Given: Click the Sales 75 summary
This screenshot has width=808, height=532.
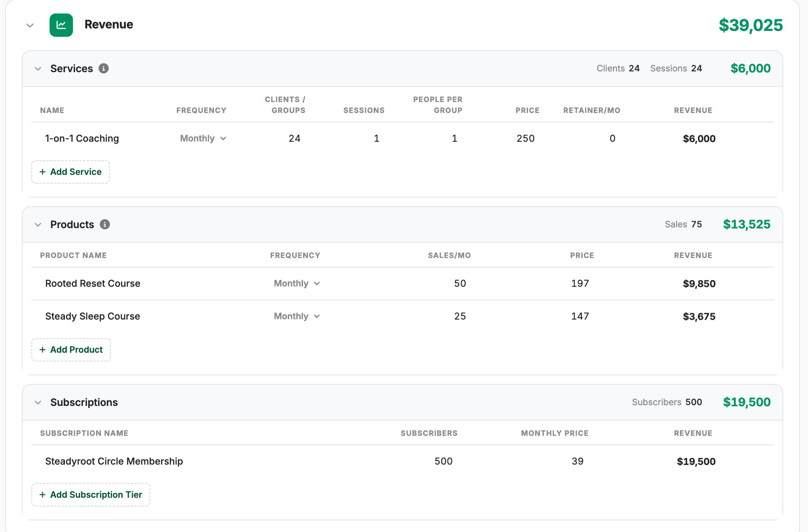Looking at the screenshot, I should click(683, 224).
